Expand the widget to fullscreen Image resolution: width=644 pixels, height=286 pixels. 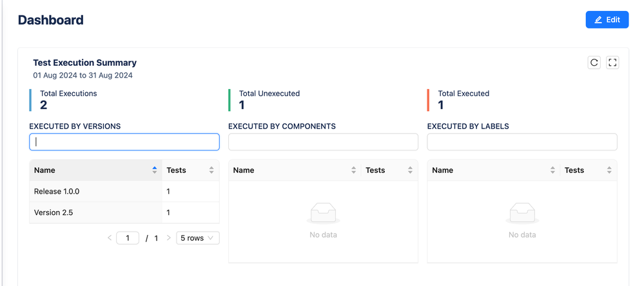click(x=612, y=63)
